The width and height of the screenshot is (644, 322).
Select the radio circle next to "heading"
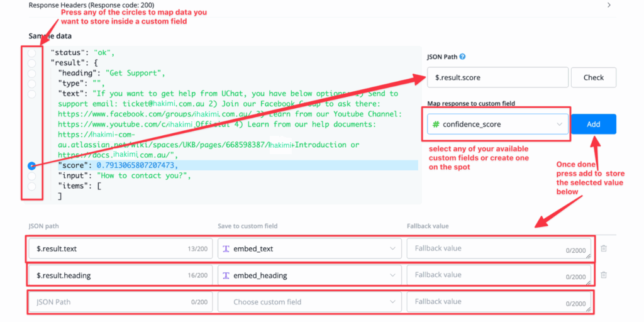coord(31,74)
